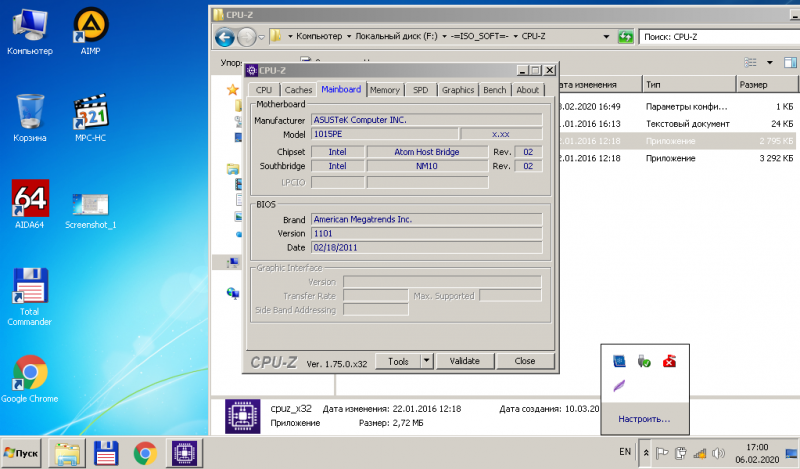
Task: Open the Graphics tab
Action: coord(458,90)
